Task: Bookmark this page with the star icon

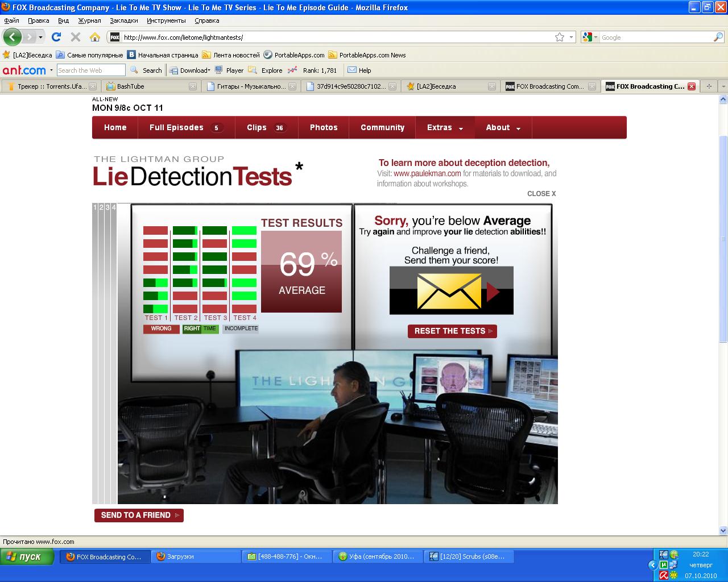Action: [560, 37]
